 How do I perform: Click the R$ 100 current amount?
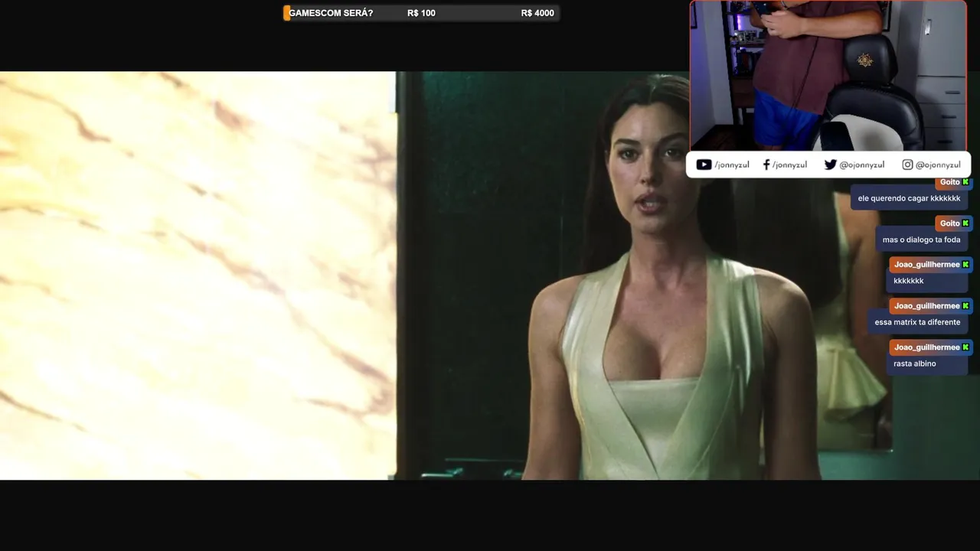(421, 13)
